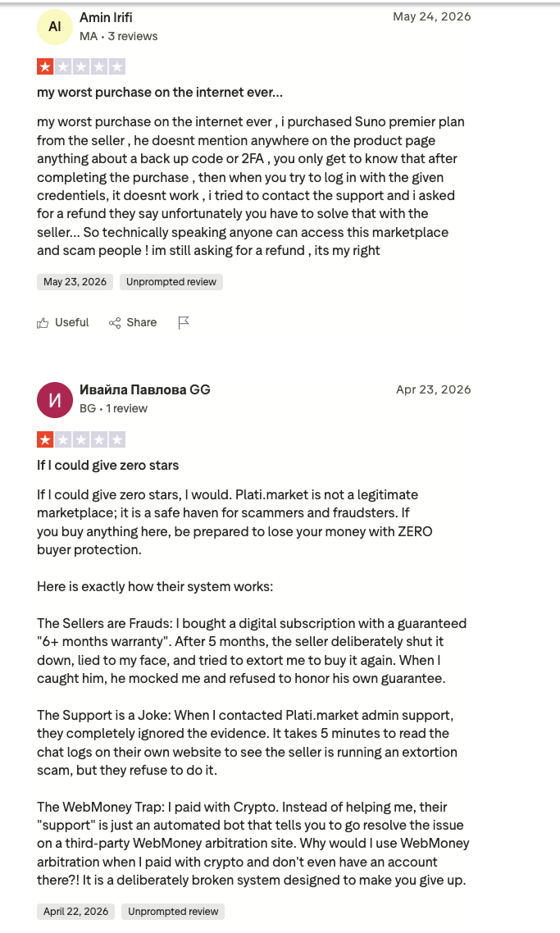The height and width of the screenshot is (933, 560).
Task: Click the thumbs-up icon under Amin Irifi's review
Action: [43, 322]
